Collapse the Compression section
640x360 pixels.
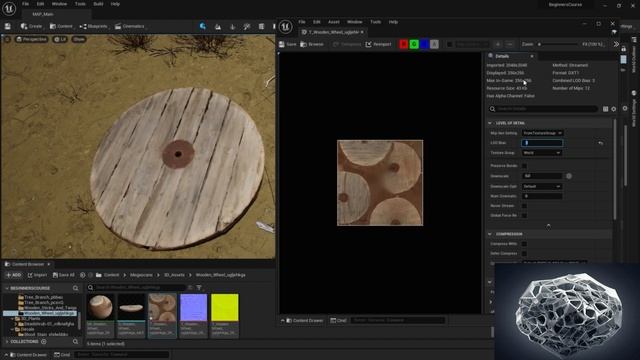click(x=490, y=234)
